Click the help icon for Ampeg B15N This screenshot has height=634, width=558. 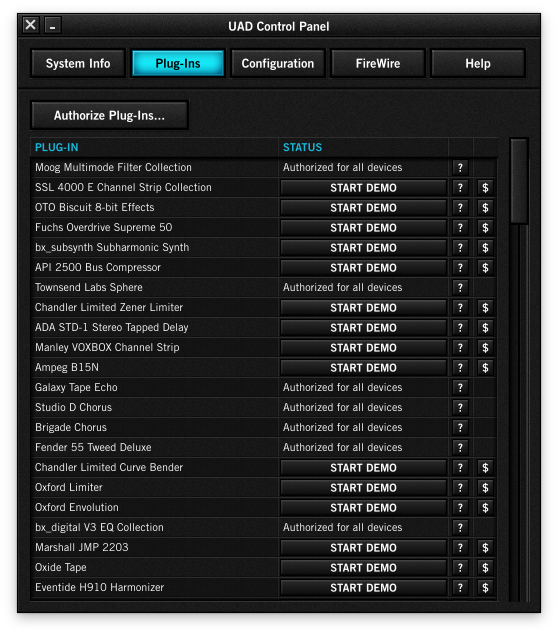(460, 368)
